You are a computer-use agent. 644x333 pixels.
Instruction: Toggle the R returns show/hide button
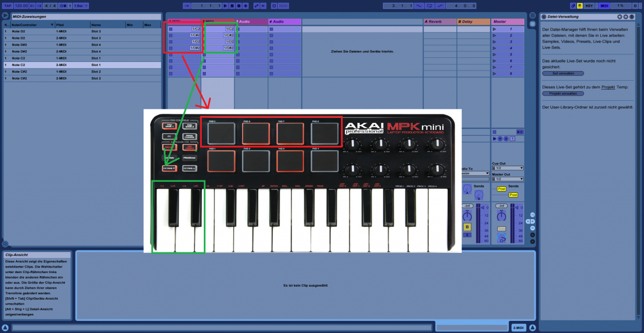coord(532,221)
